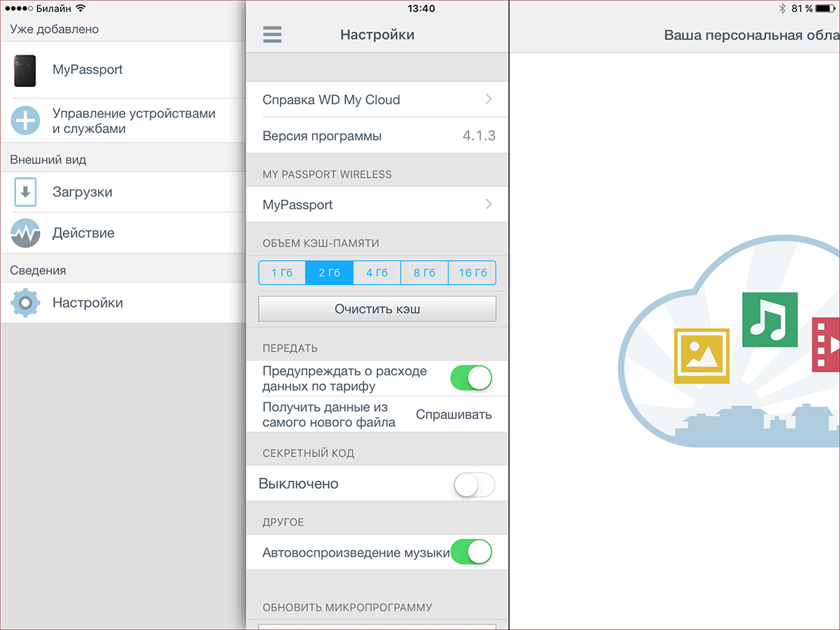The width and height of the screenshot is (840, 630).
Task: Change the newest-file option set to Спрашивать
Action: 454,414
